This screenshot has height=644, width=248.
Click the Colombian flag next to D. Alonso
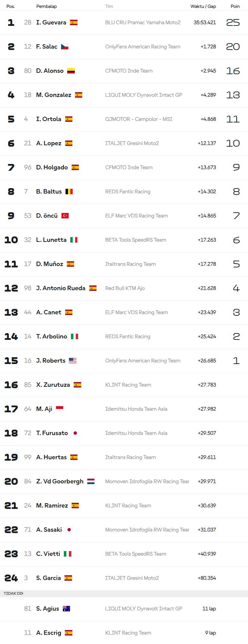(71, 71)
